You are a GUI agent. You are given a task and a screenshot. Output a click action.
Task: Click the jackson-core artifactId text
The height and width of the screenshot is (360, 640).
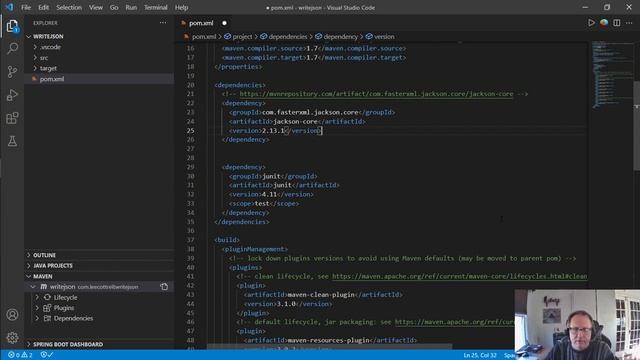(296, 122)
